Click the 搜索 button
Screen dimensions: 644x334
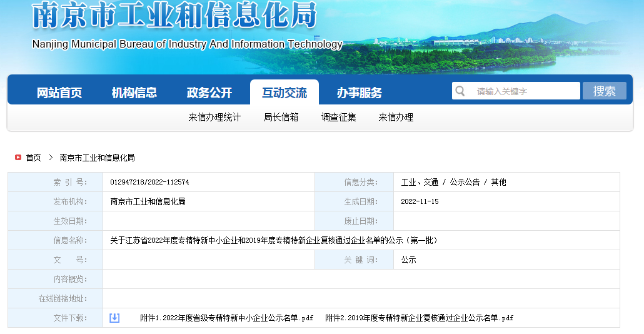(x=604, y=91)
